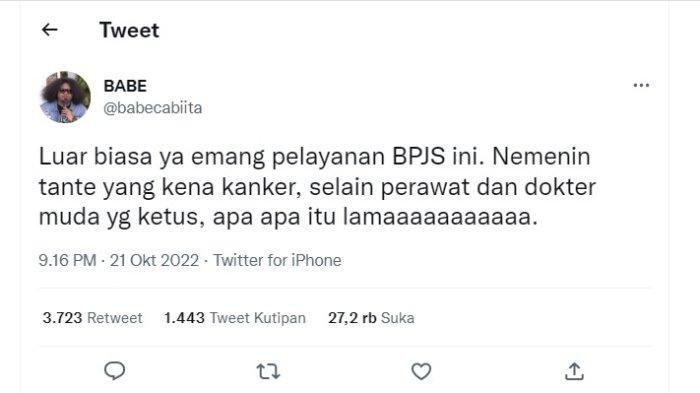Click the BABE display name

[125, 86]
